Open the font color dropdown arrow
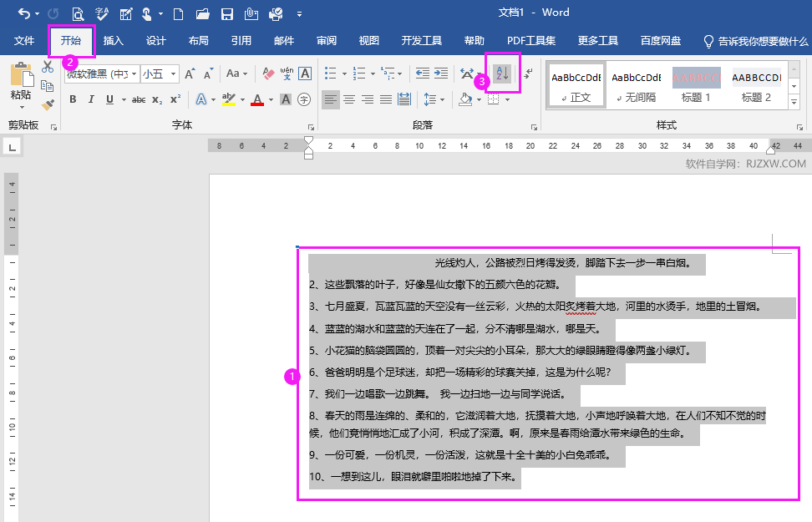This screenshot has width=812, height=522. click(x=271, y=98)
